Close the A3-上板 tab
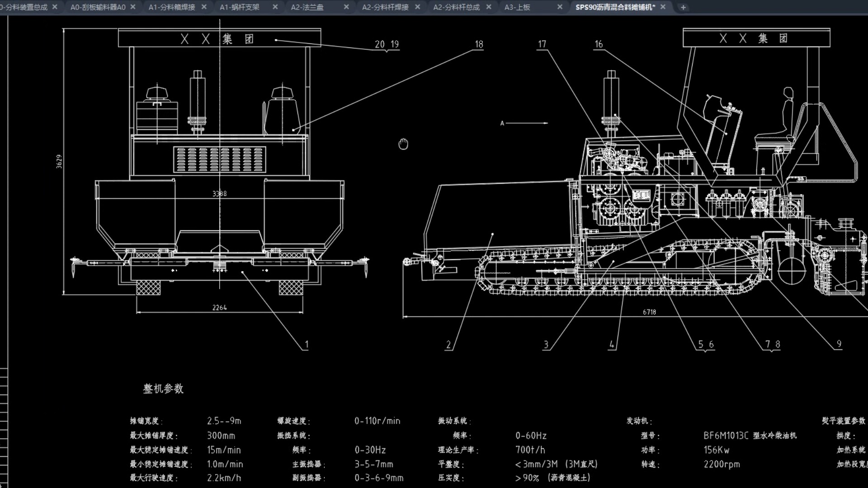Image resolution: width=868 pixels, height=488 pixels. pos(560,7)
